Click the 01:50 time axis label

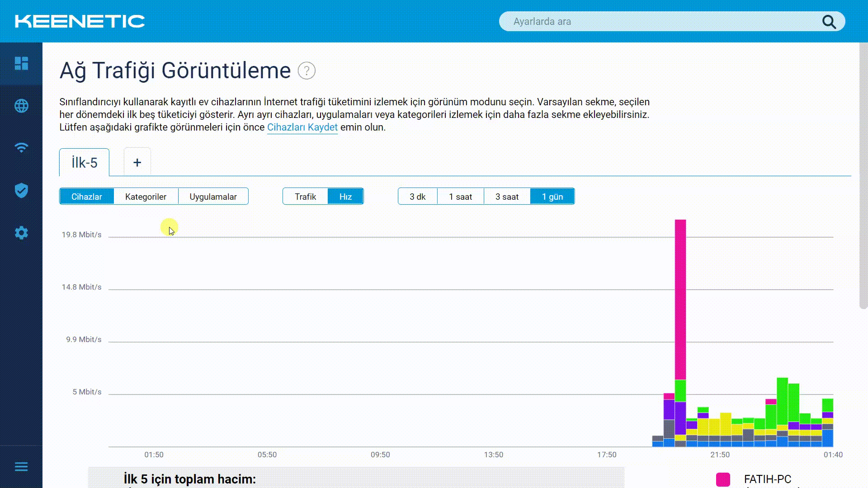click(x=154, y=455)
